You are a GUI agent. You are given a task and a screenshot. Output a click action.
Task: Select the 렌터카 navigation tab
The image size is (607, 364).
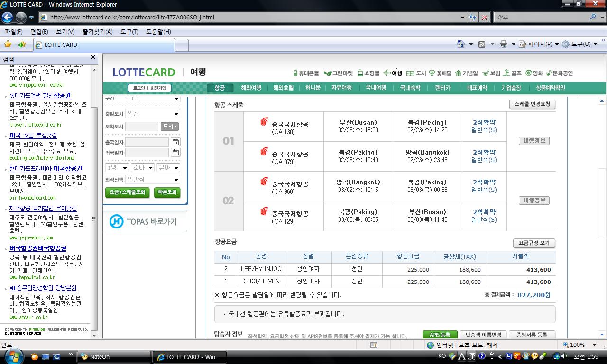click(443, 88)
